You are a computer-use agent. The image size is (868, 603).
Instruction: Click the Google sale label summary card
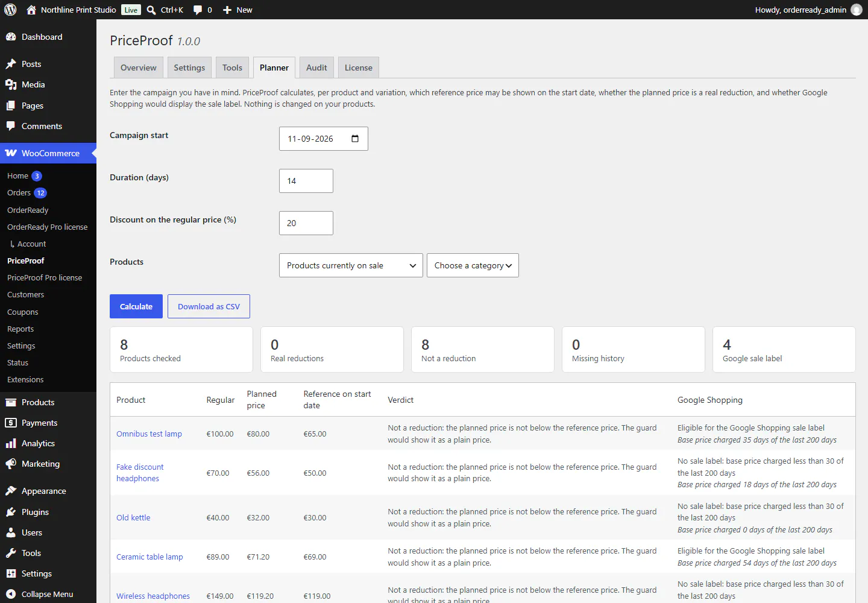pyautogui.click(x=784, y=350)
